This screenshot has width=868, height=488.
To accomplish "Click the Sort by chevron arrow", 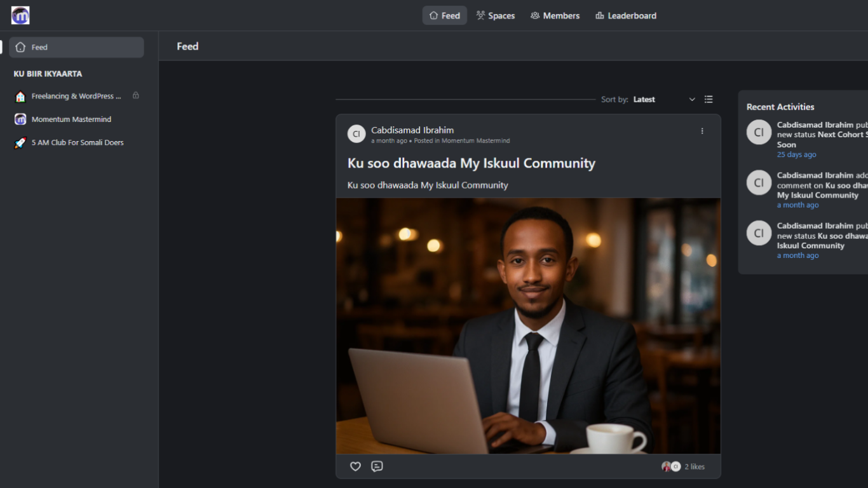I will (692, 100).
